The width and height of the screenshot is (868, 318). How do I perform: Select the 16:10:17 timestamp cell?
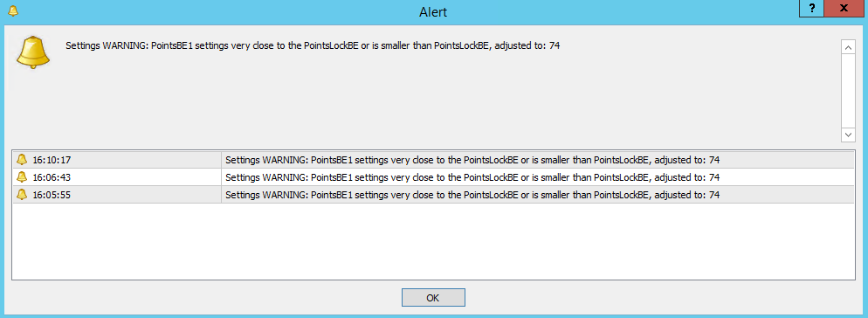pos(117,160)
